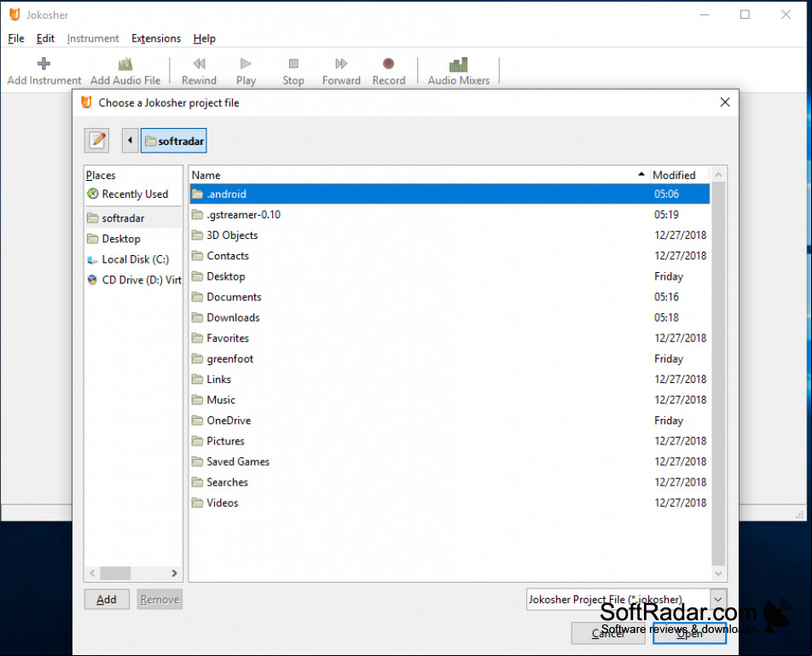Click the Remove bookmark button

[159, 600]
